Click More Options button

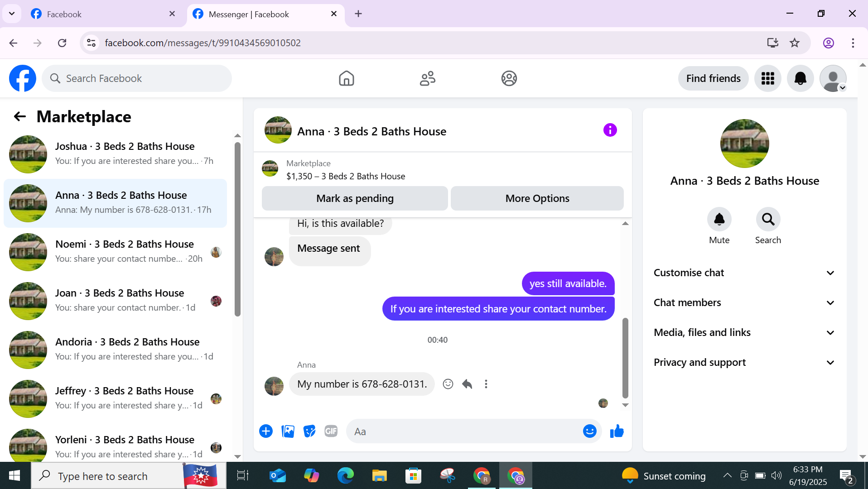[x=537, y=198]
